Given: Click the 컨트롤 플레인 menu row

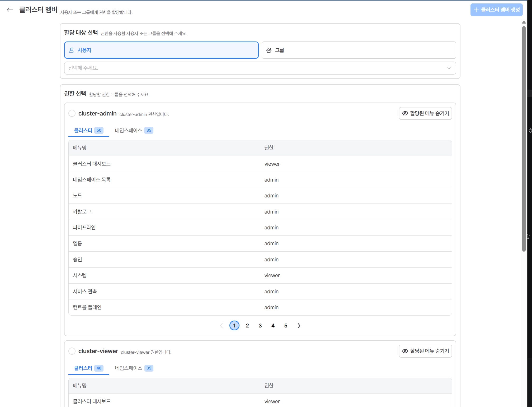Looking at the screenshot, I should (260, 307).
